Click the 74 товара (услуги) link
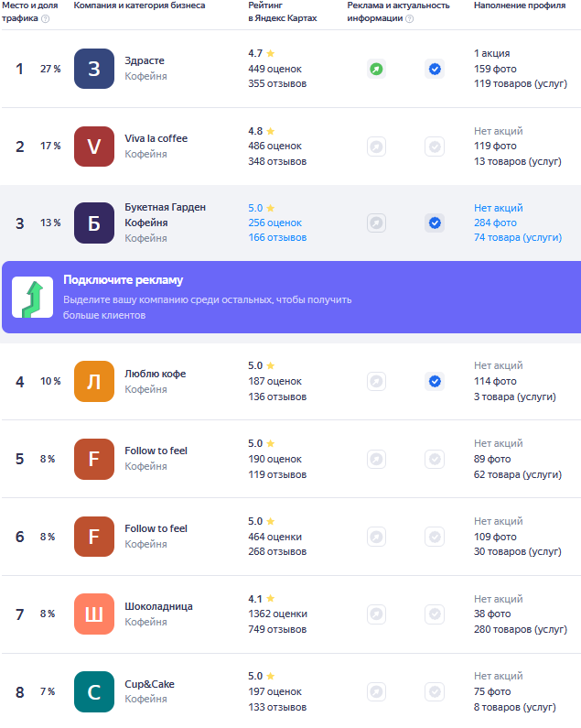 (517, 237)
